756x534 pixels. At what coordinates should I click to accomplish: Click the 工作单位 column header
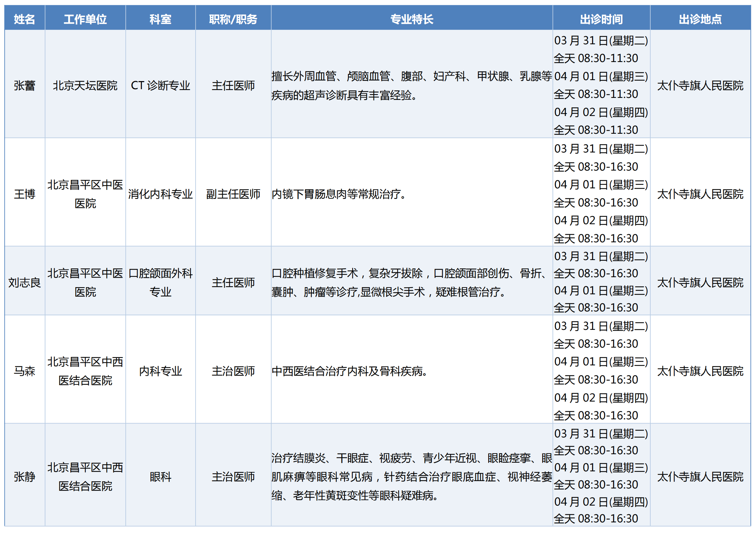(85, 19)
